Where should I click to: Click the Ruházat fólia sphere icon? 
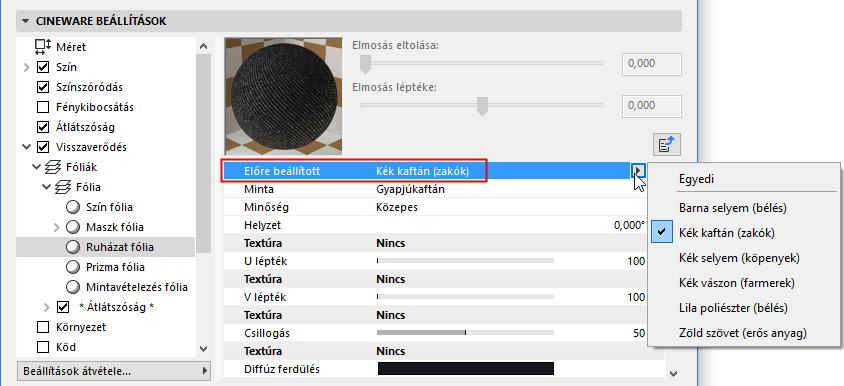pyautogui.click(x=72, y=247)
